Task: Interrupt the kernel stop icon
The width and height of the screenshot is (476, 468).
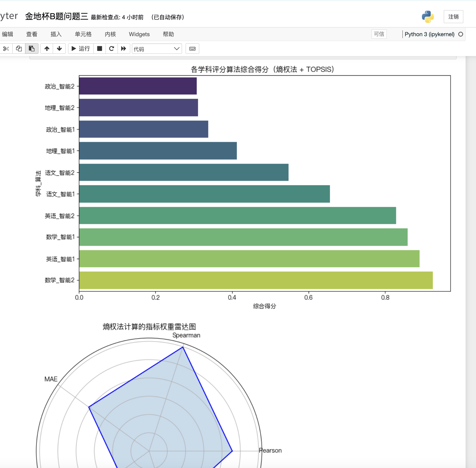Action: coord(100,49)
